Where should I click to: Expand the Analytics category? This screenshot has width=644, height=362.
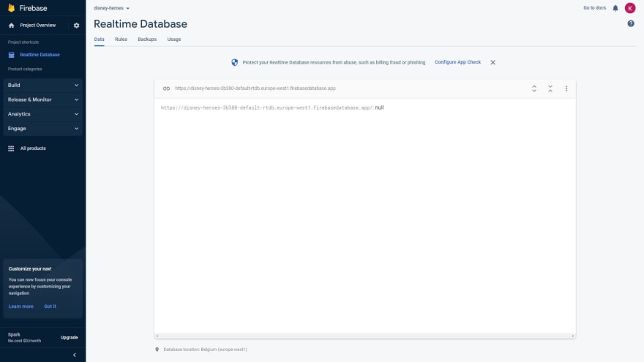click(42, 114)
